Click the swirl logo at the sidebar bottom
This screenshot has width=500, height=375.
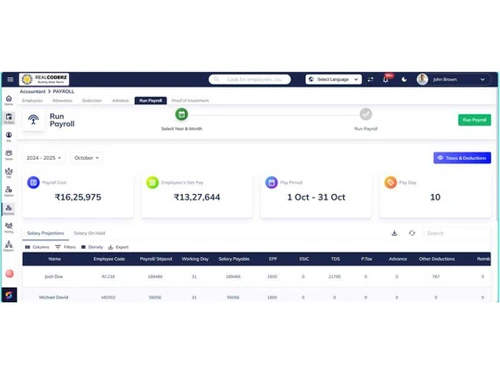pyautogui.click(x=9, y=295)
